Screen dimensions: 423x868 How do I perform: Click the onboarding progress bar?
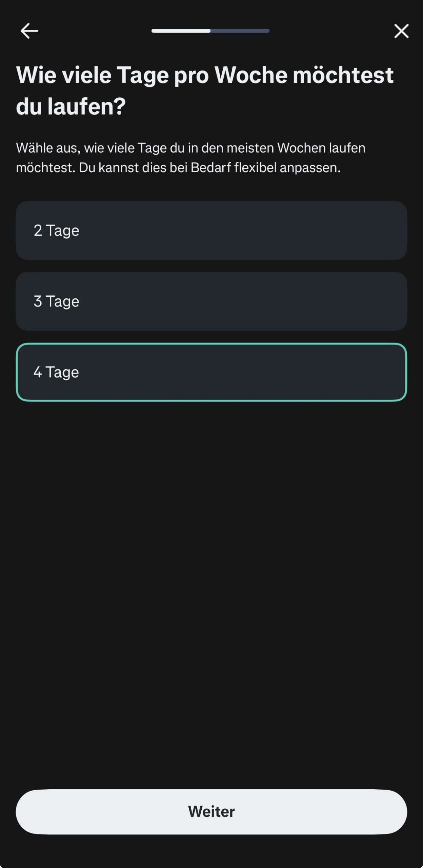coord(210,31)
